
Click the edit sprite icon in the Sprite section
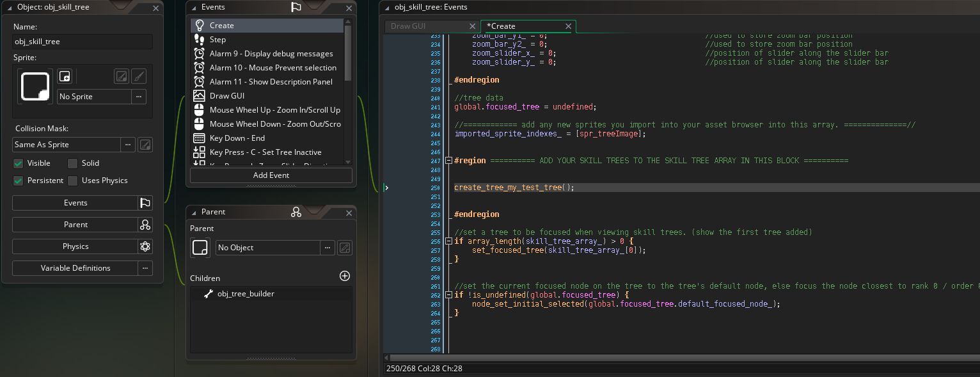click(122, 77)
